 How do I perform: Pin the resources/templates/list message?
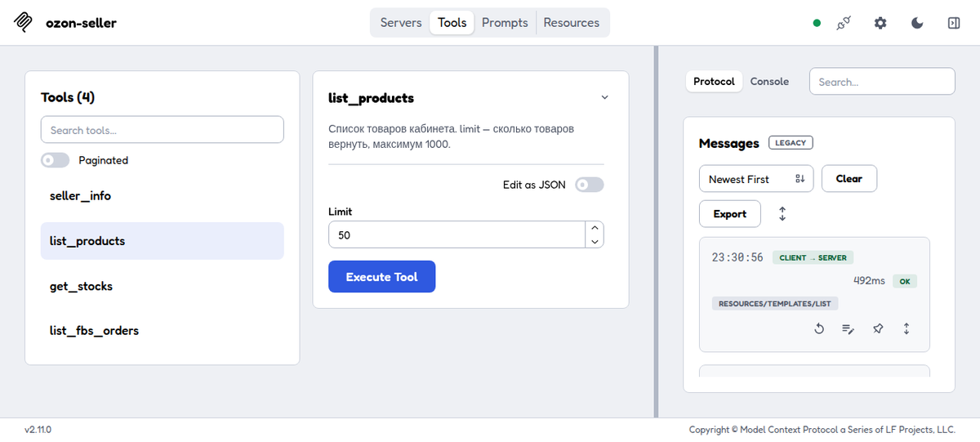pyautogui.click(x=877, y=328)
